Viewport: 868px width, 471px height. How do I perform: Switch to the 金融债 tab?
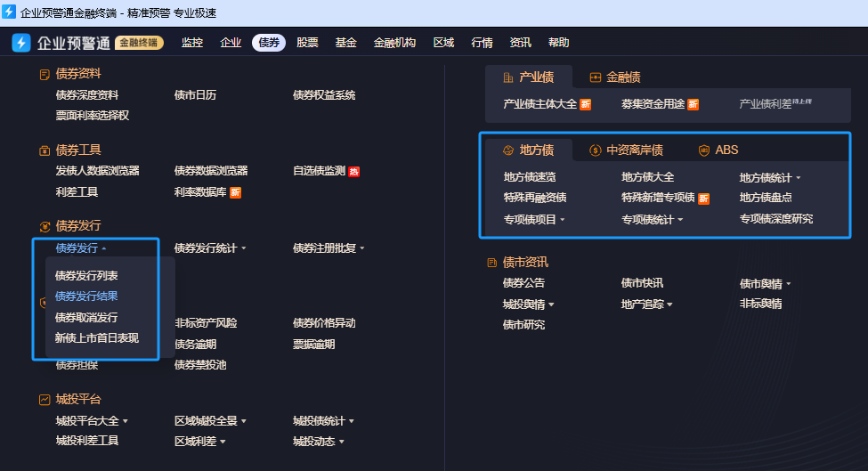coord(615,77)
